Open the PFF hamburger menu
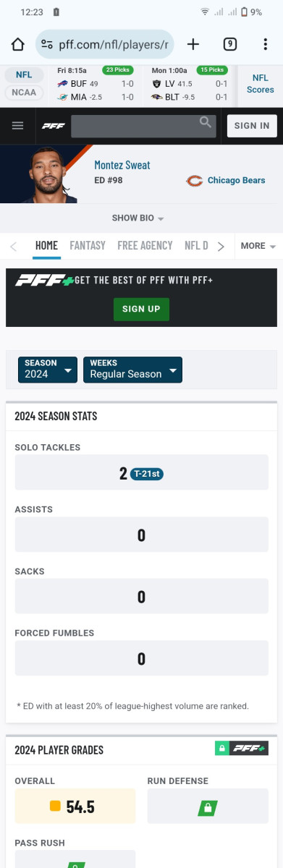The width and height of the screenshot is (283, 868). point(18,125)
